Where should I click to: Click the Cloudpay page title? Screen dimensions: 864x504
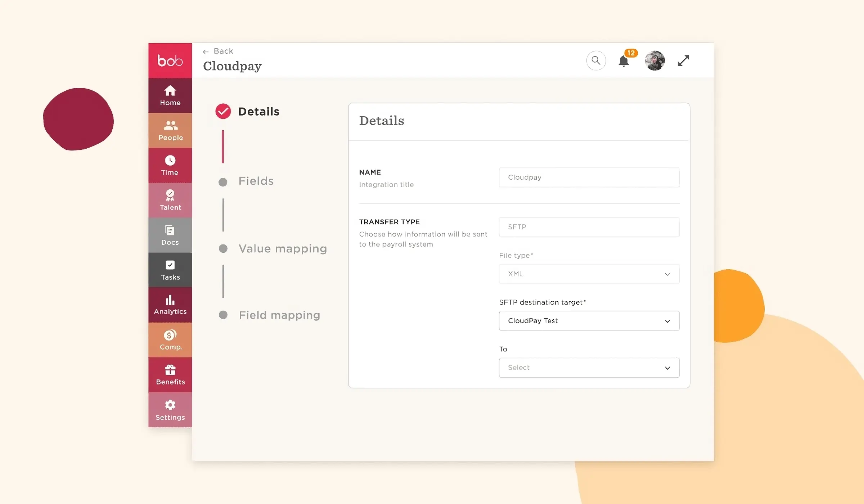click(232, 66)
